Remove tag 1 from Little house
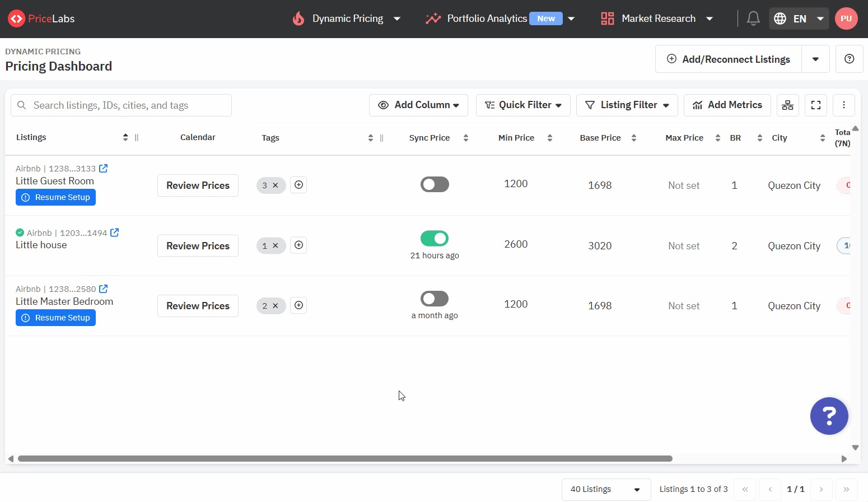868x502 pixels. point(276,245)
